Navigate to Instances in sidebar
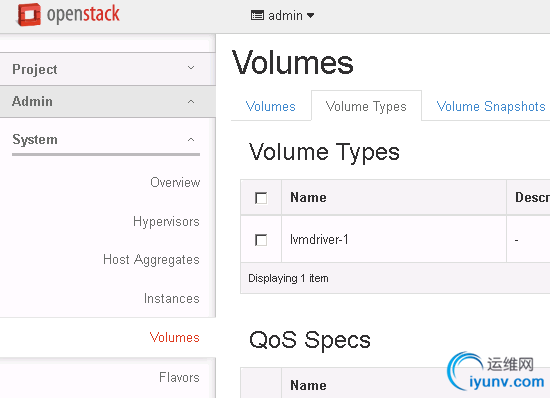Image resolution: width=550 pixels, height=398 pixels. pos(172,298)
